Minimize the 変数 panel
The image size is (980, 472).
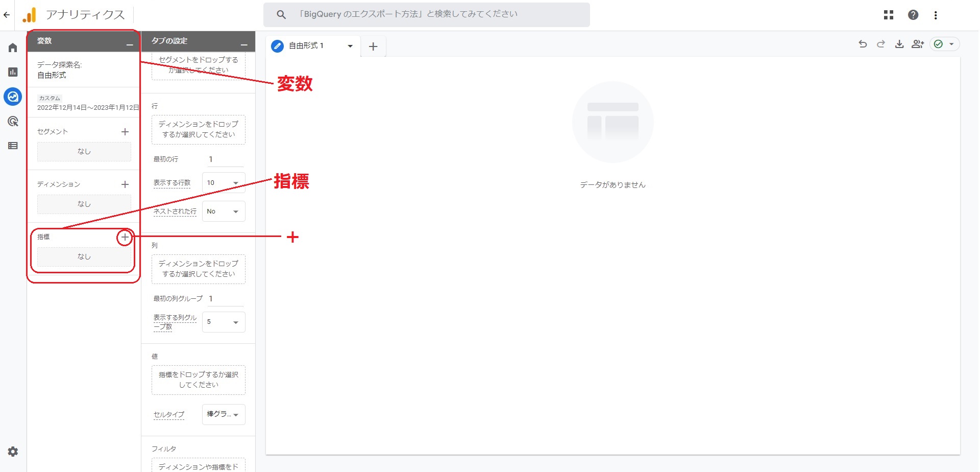[130, 45]
